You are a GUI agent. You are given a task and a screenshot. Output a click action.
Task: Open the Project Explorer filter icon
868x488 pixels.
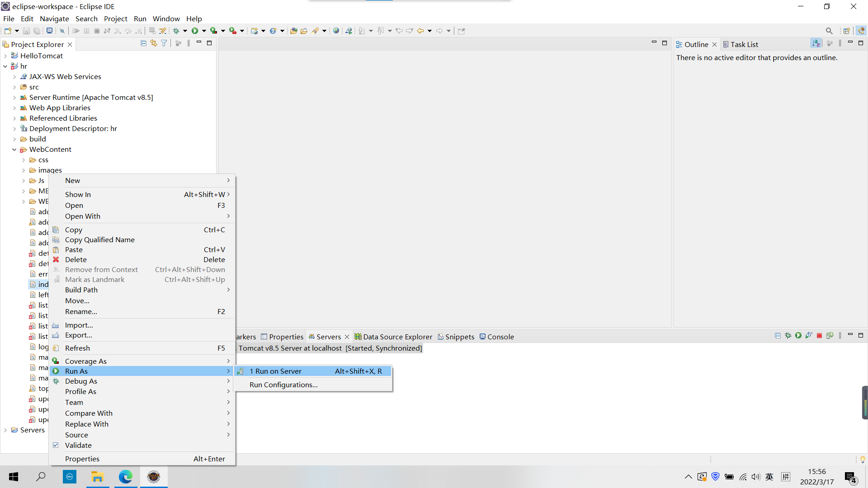164,43
